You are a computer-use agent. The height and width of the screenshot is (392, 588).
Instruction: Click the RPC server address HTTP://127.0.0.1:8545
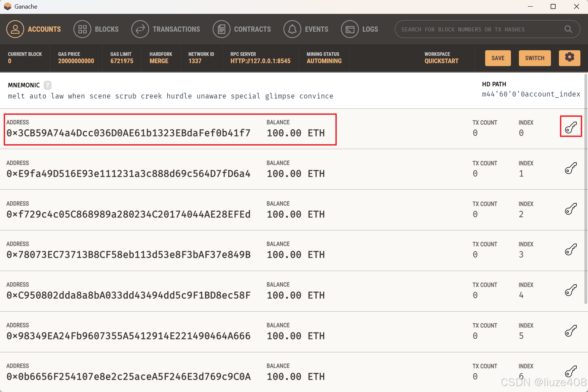[260, 61]
